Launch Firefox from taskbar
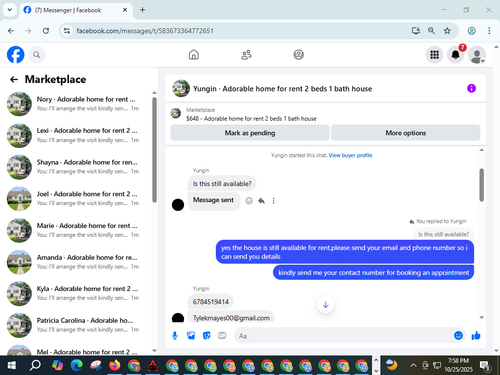Image resolution: width=500 pixels, height=375 pixels. (115, 365)
